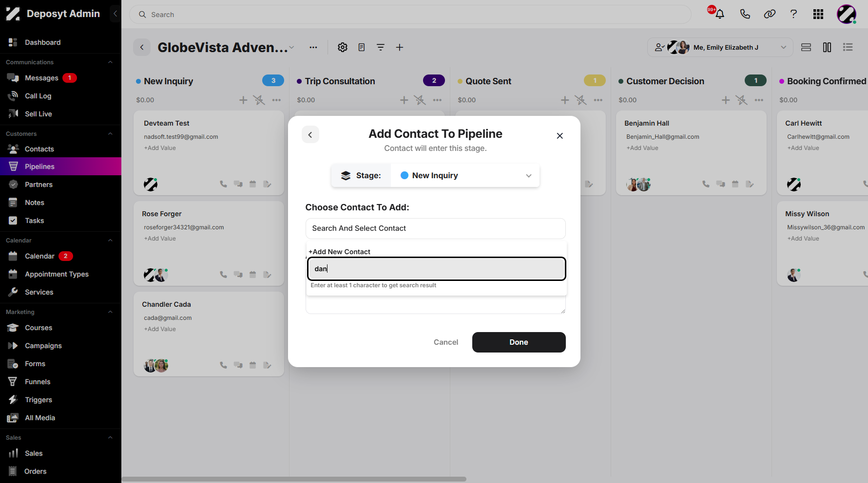
Task: Collapse the Marketing section
Action: coord(110,312)
